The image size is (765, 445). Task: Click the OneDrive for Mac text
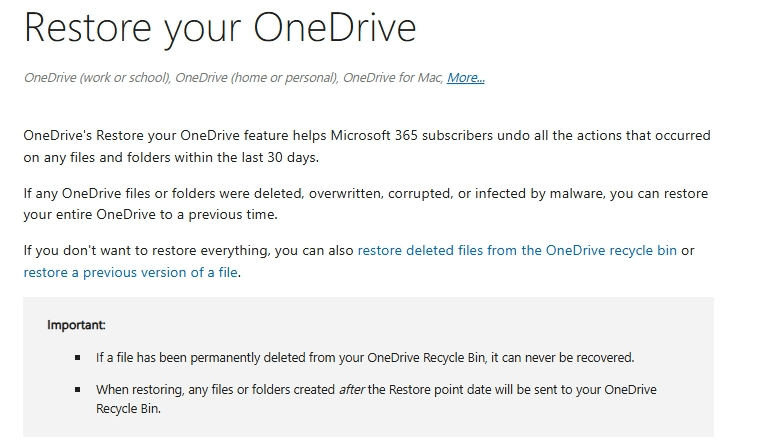[391, 78]
